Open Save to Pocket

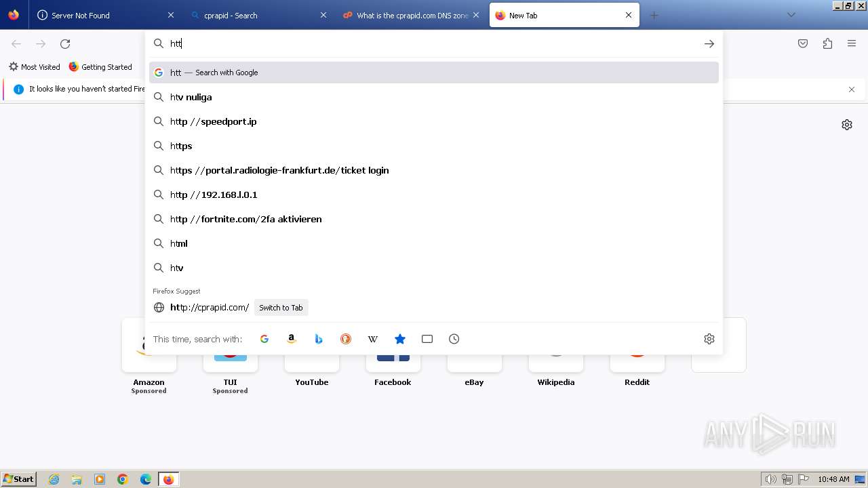pos(803,43)
